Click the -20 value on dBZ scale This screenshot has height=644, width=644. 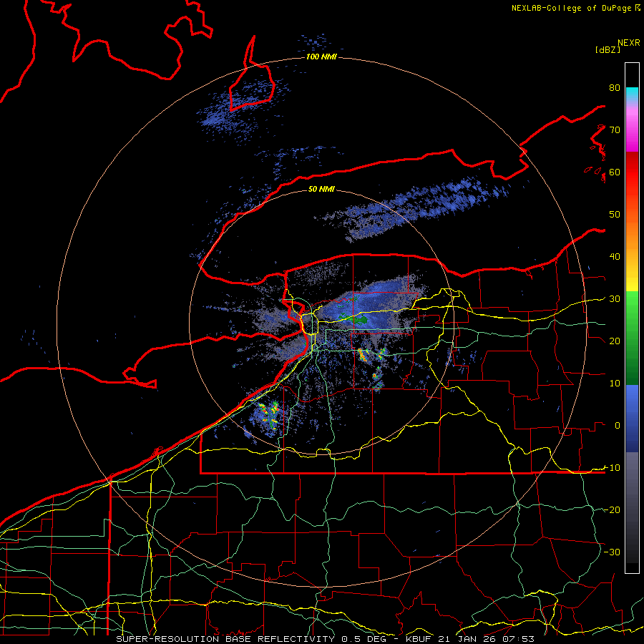pyautogui.click(x=612, y=510)
